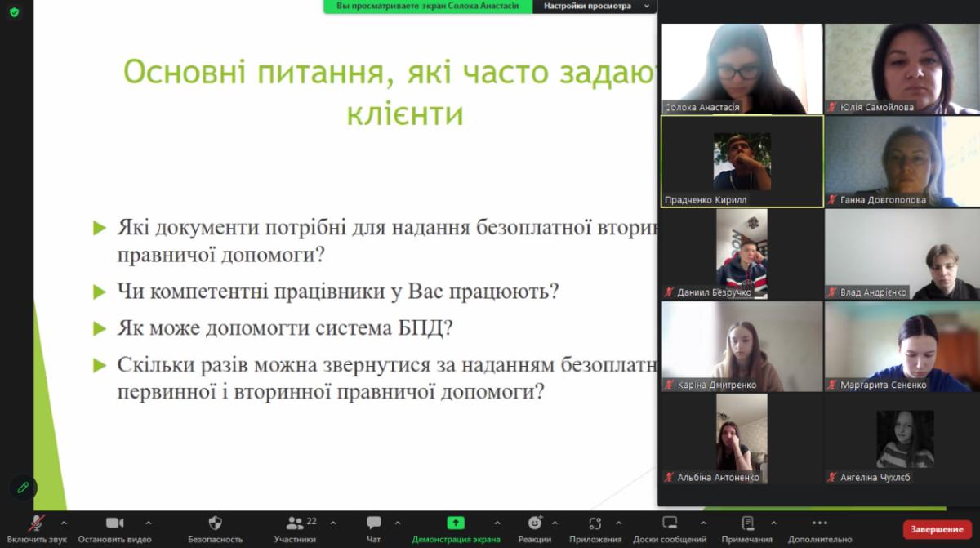Select Прадченко Кирилл video tile
Viewport: 980px width, 548px height.
tap(742, 162)
